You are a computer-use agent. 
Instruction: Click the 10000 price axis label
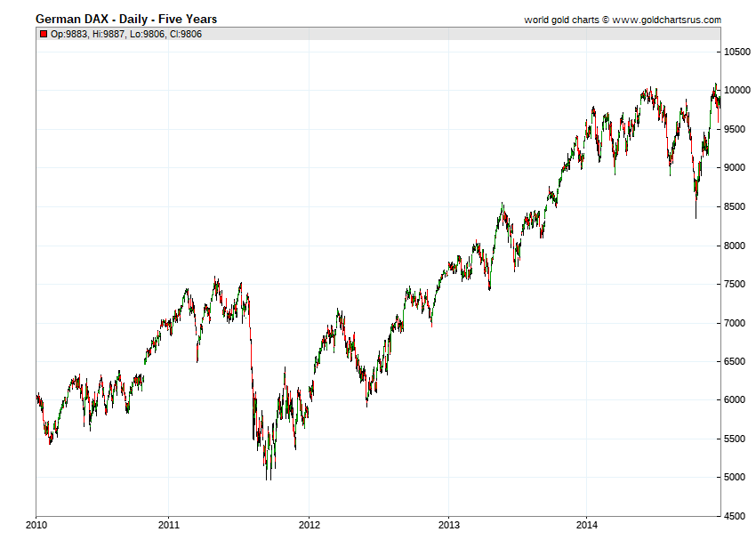coord(737,90)
